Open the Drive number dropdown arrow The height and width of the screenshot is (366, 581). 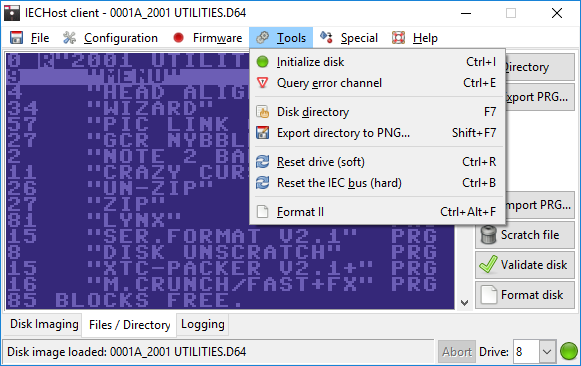pos(547,351)
